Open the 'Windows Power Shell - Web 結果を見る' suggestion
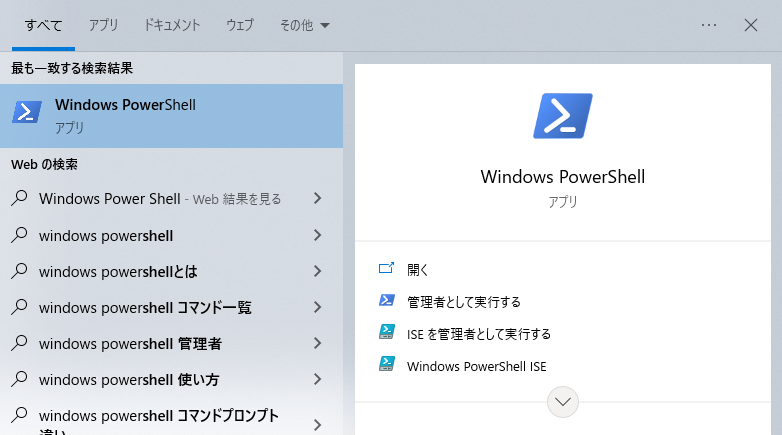Viewport: 782px width, 435px height. pyautogui.click(x=171, y=199)
